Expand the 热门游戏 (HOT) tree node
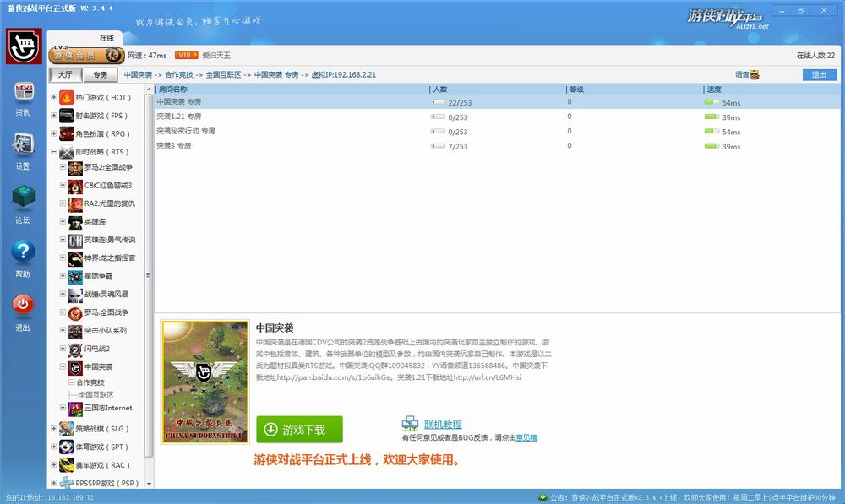Viewport: 845px width, 504px height. (54, 97)
